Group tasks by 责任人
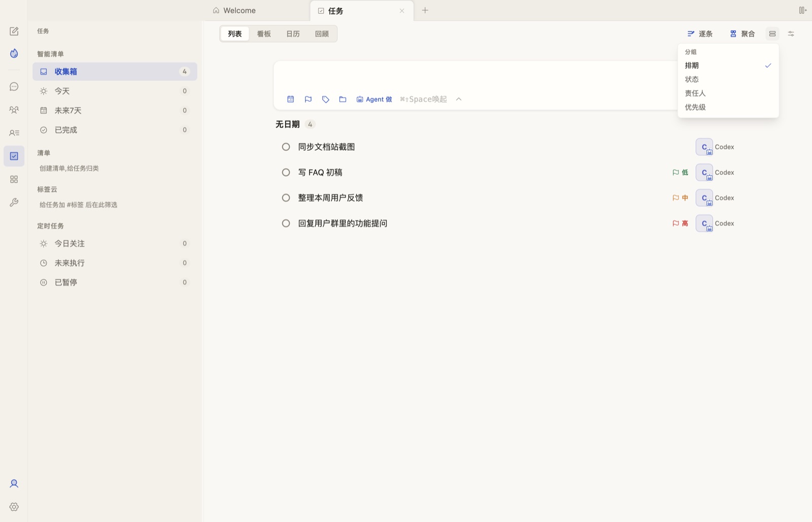The image size is (812, 522). (728, 93)
